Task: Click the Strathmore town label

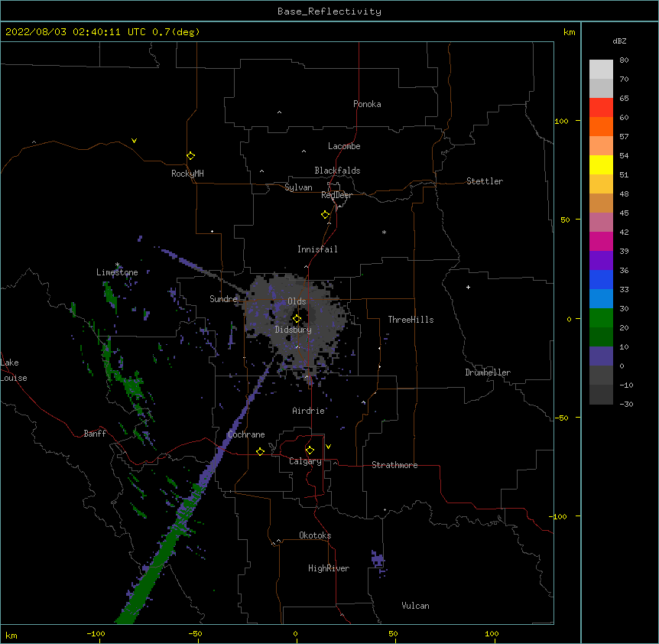Action: 394,465
